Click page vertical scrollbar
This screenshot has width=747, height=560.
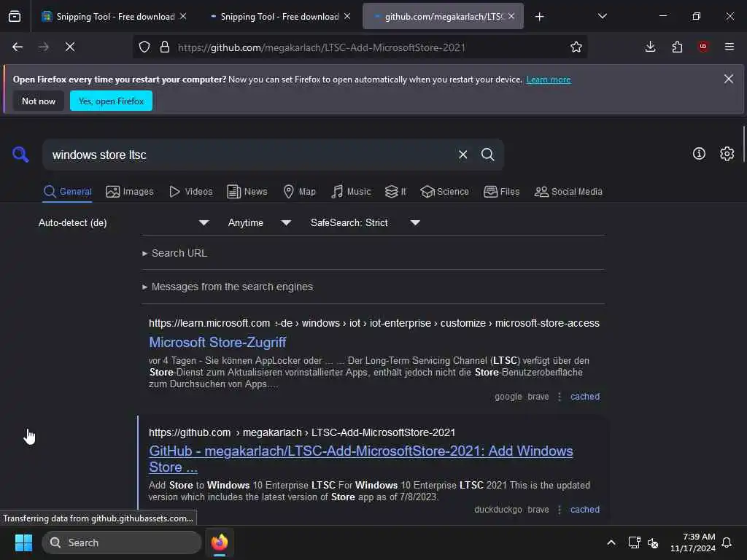(743, 144)
